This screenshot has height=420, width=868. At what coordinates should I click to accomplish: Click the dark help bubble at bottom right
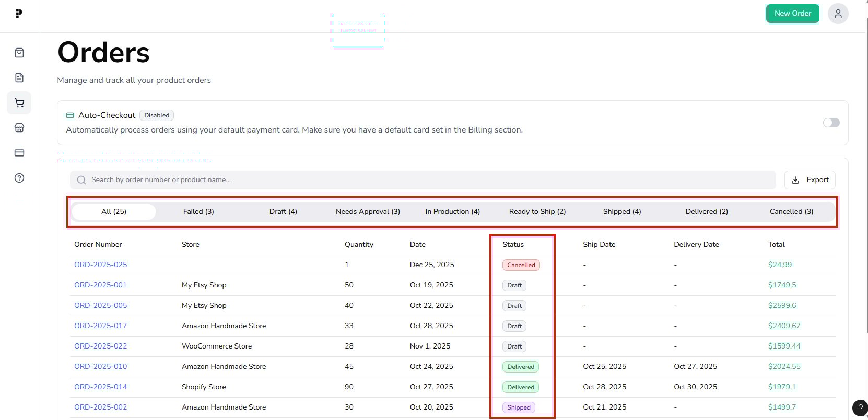point(860,408)
